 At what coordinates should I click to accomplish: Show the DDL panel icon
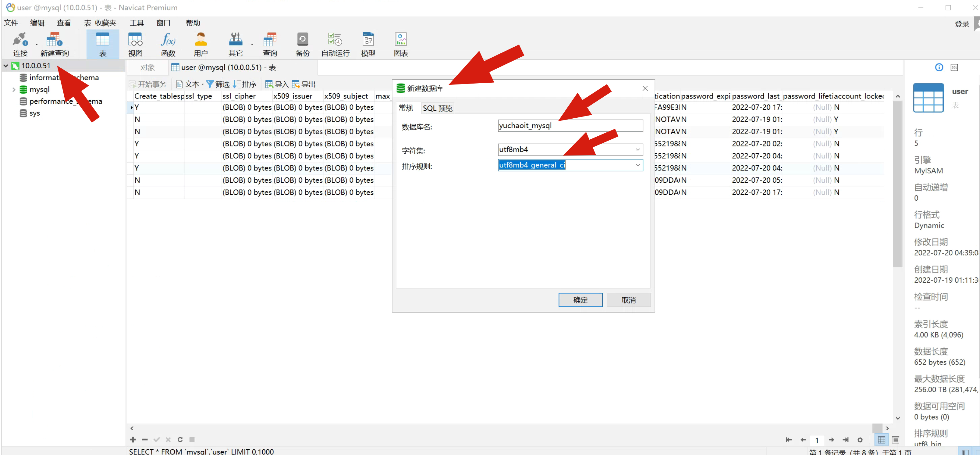pos(954,67)
